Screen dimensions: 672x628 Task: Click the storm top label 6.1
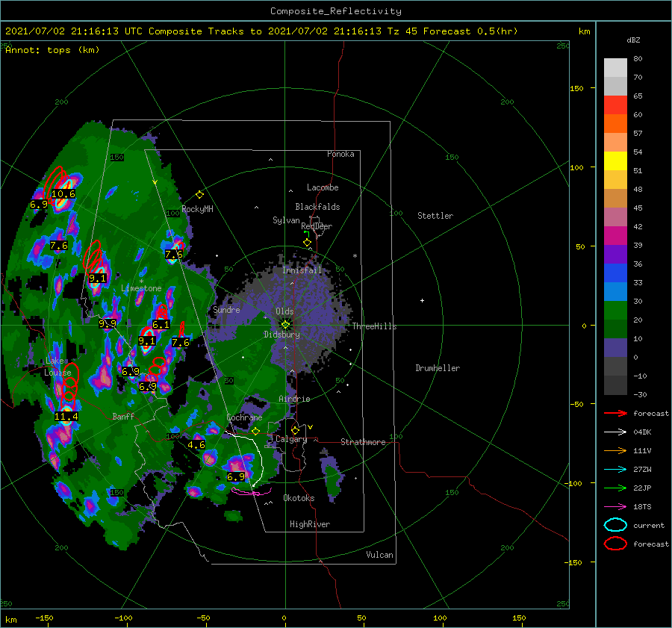click(161, 325)
